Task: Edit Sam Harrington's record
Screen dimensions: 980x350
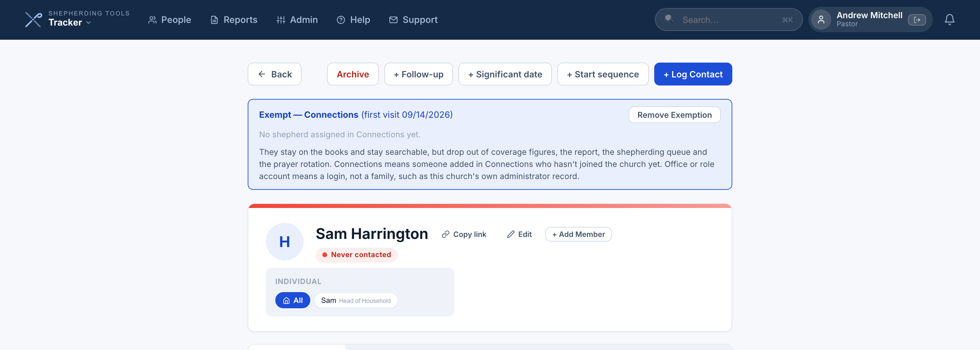Action: click(x=519, y=234)
